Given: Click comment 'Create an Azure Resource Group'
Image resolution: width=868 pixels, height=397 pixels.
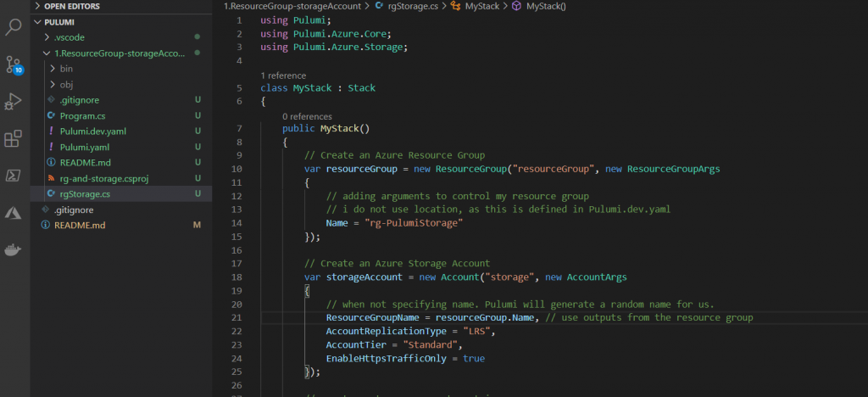Looking at the screenshot, I should (x=394, y=155).
